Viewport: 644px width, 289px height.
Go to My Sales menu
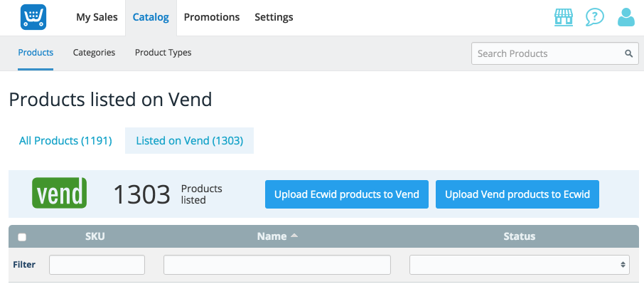point(97,17)
